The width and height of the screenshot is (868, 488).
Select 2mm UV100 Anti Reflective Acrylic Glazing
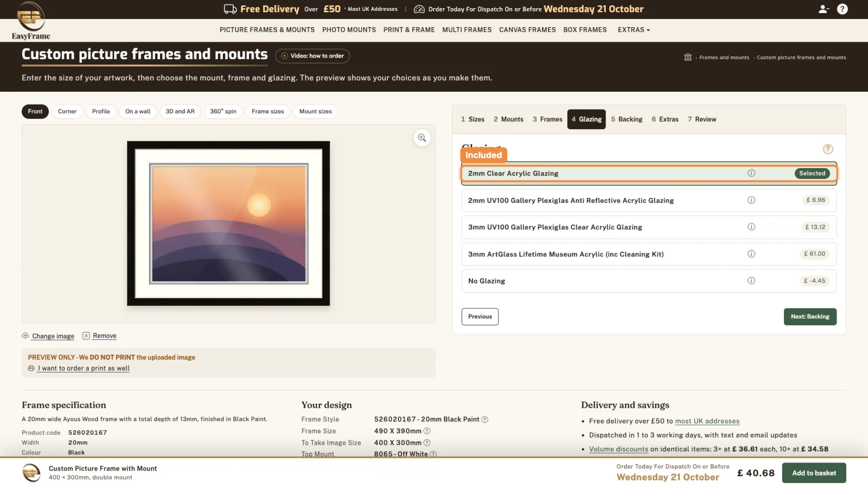coord(649,200)
